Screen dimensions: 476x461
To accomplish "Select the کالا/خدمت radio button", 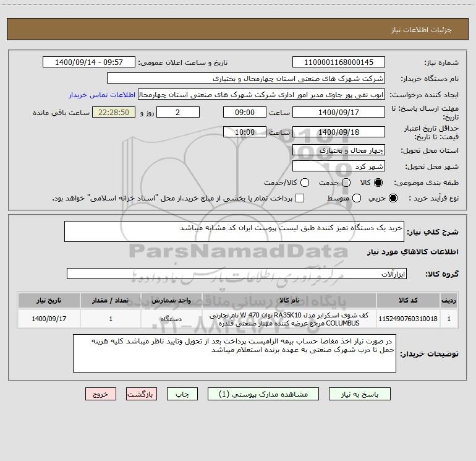I will tap(305, 183).
